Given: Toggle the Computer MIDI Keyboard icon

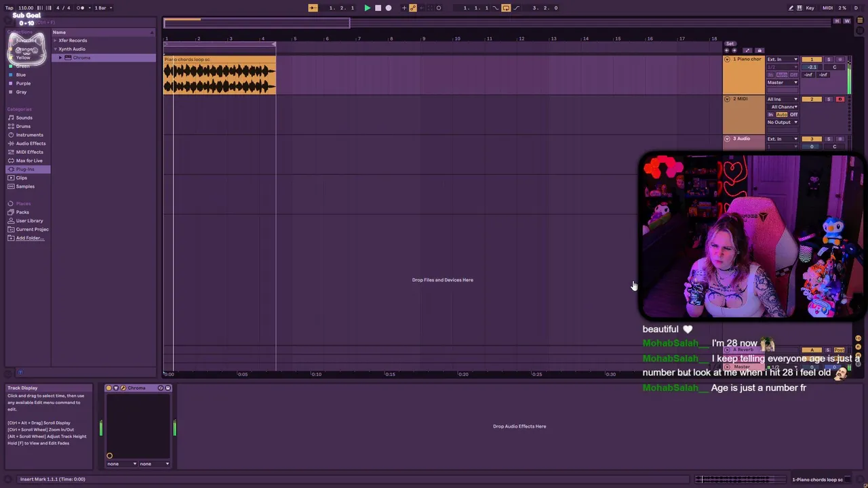Looking at the screenshot, I should tap(799, 7).
